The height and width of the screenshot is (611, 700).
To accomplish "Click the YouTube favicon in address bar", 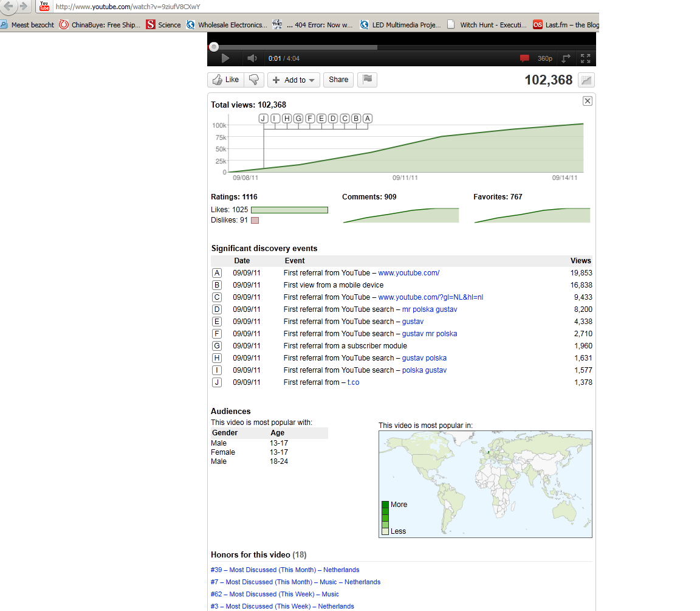I will click(44, 6).
